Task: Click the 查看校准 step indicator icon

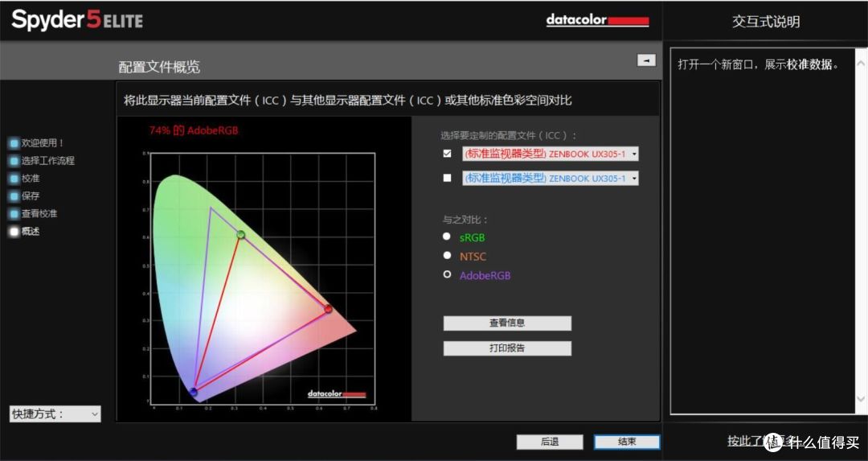Action: pos(14,214)
